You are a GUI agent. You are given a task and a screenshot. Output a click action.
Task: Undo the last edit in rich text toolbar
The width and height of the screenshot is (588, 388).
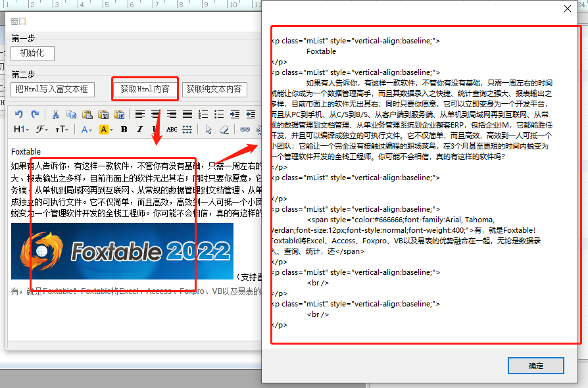[19, 114]
